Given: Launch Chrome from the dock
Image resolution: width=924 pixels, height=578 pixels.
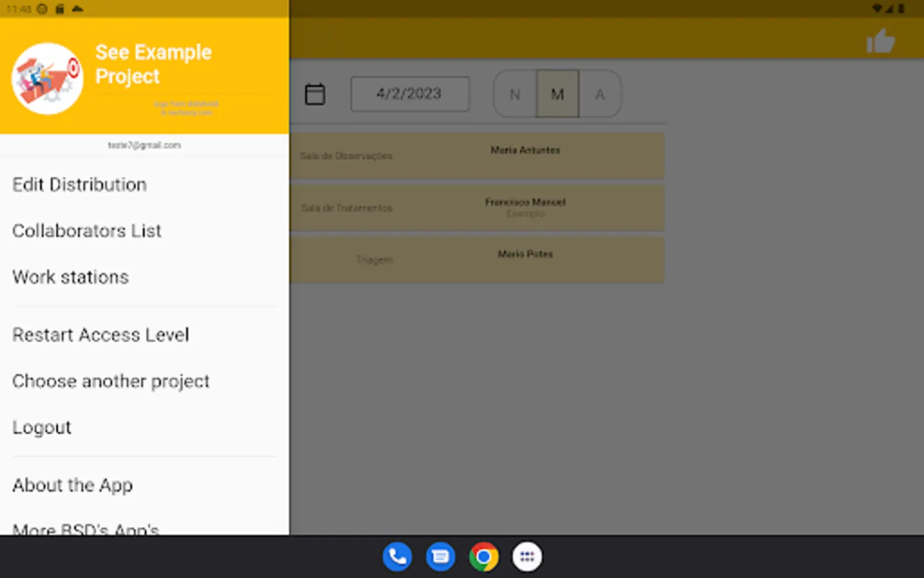Looking at the screenshot, I should (484, 557).
